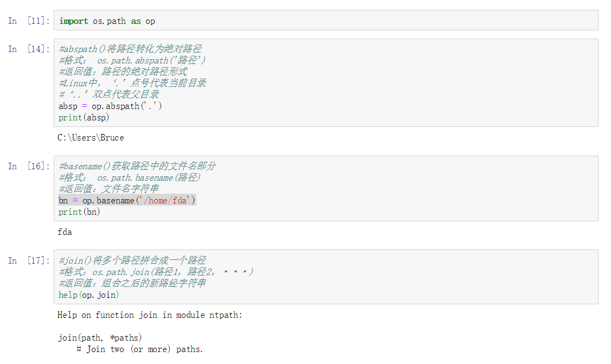
Task: Click the os.path.join(路径1, 路径2) format comment
Action: 156,272
